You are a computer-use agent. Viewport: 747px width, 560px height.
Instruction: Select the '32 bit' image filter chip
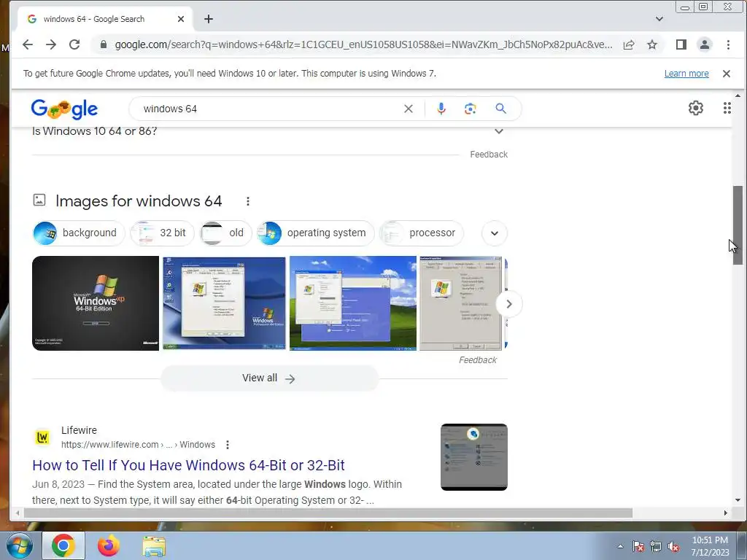point(162,233)
